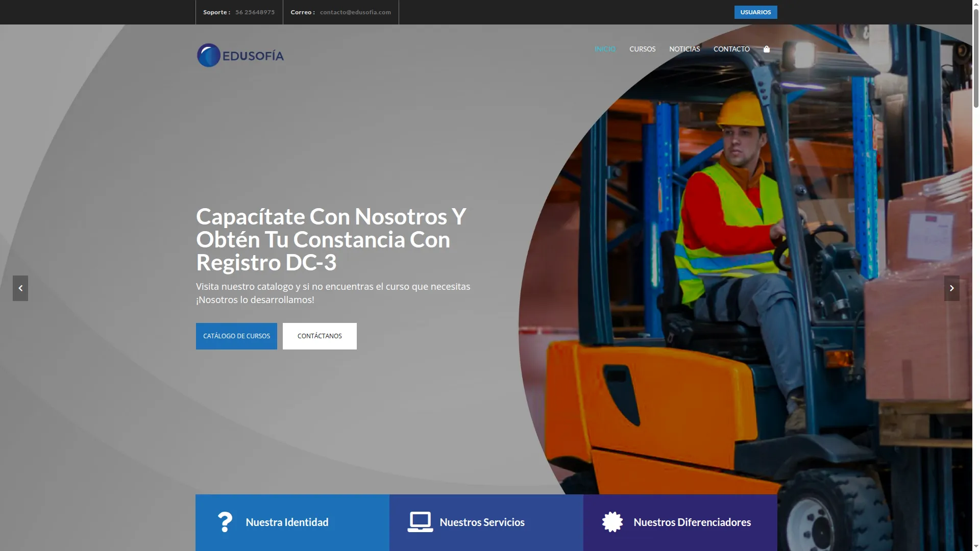Open the INICIO menu item
This screenshot has width=980, height=551.
coord(605,49)
